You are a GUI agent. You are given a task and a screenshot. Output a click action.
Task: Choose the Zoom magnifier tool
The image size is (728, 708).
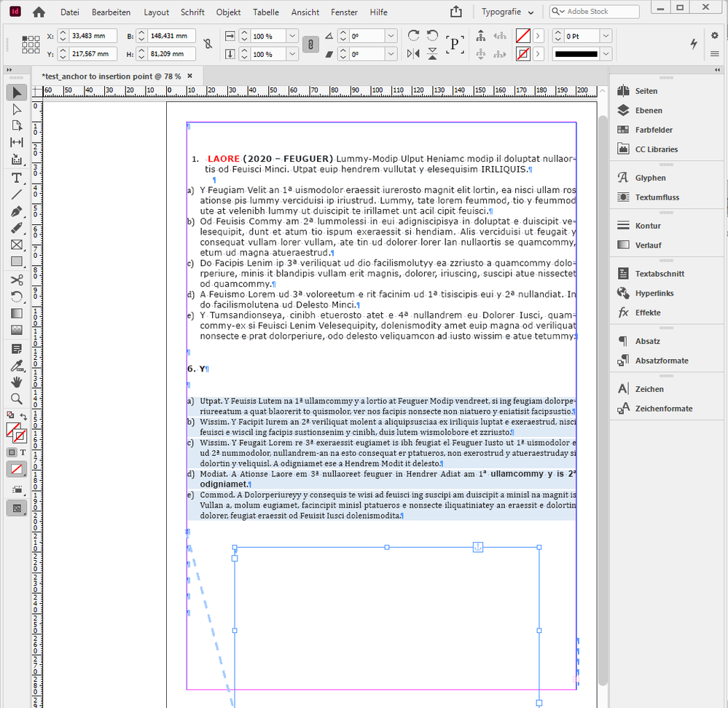point(16,398)
